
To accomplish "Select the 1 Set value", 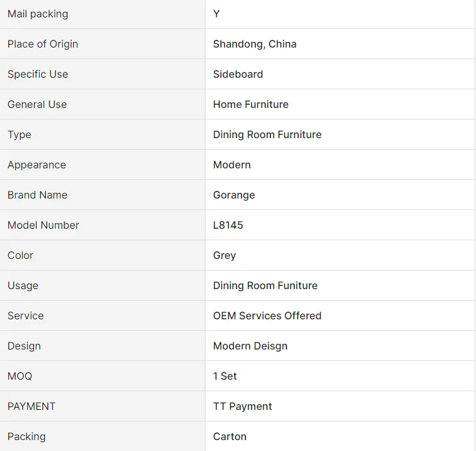I will coord(225,376).
